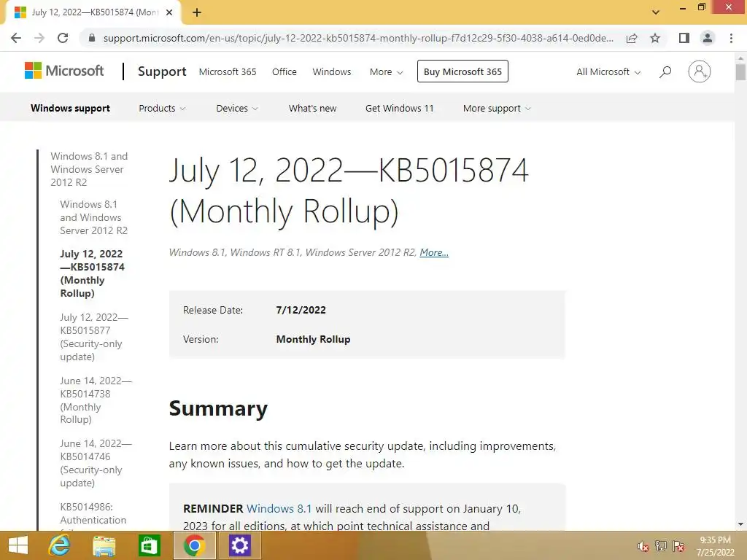
Task: Open the Support link
Action: point(162,71)
